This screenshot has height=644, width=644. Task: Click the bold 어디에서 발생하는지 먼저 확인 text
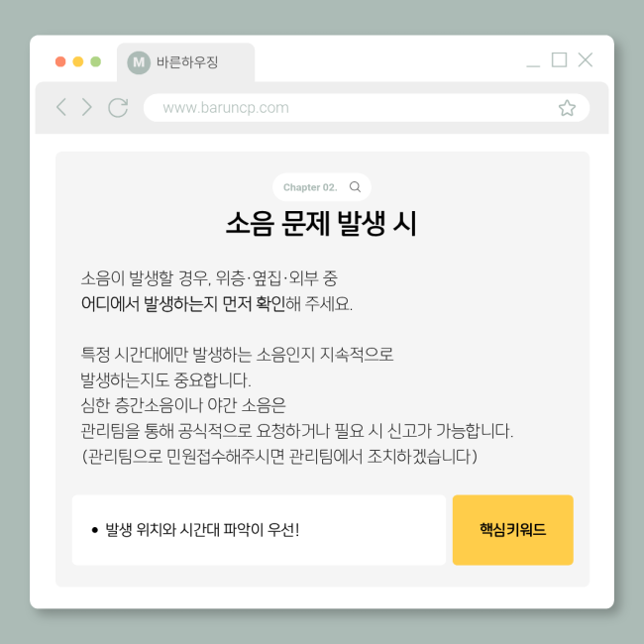pos(183,304)
